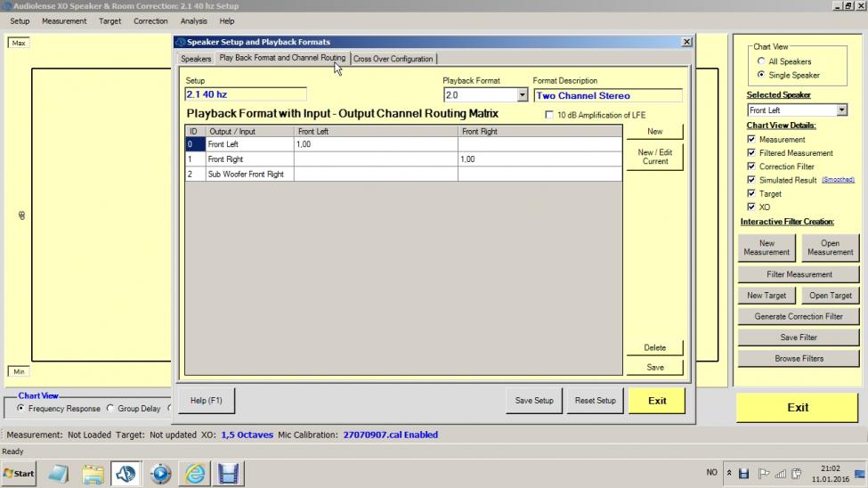Click the Open Target button

[830, 296]
